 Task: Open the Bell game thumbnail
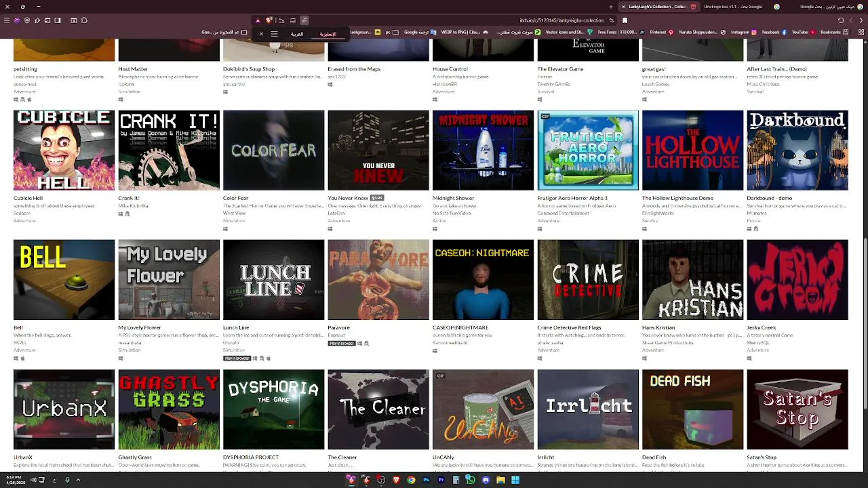(x=64, y=279)
